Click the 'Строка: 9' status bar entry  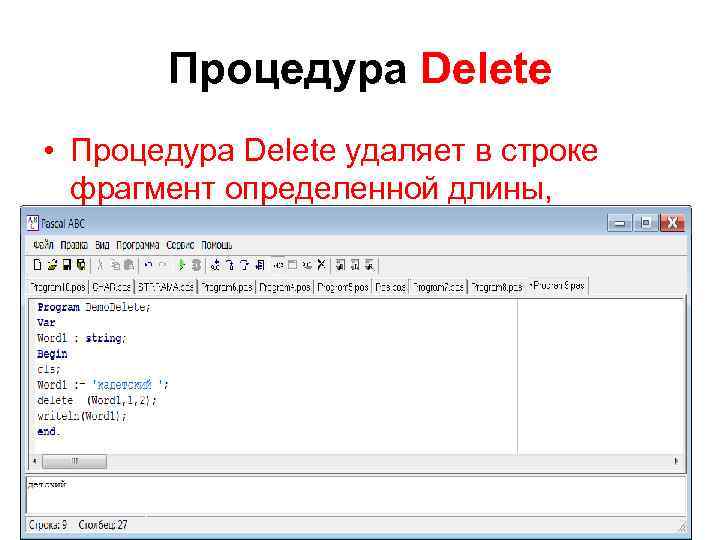[x=48, y=524]
